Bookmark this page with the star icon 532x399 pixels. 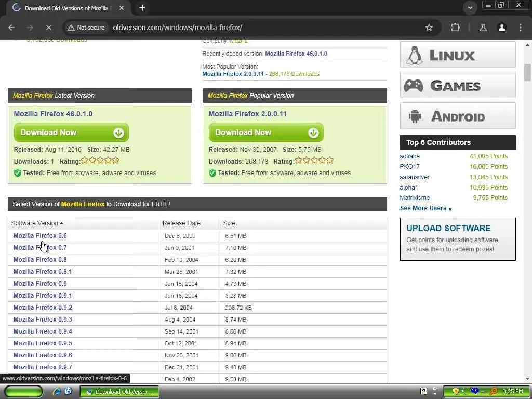429,28
